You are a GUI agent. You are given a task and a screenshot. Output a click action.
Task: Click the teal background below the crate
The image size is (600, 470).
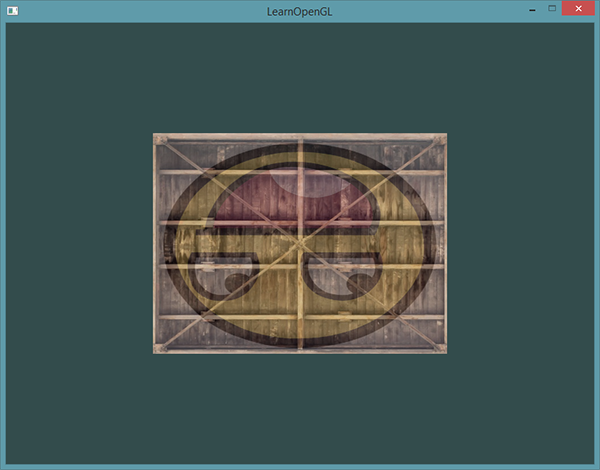click(x=300, y=410)
